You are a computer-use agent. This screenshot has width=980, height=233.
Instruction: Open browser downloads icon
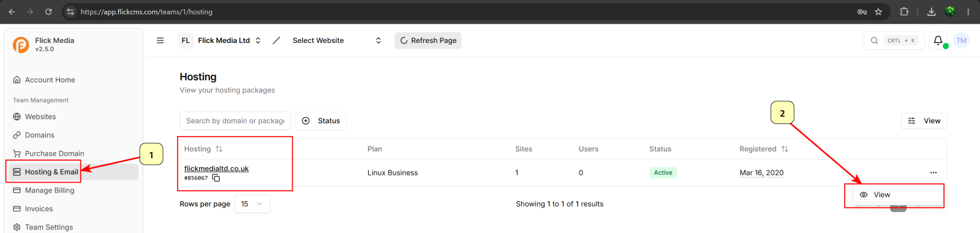932,12
